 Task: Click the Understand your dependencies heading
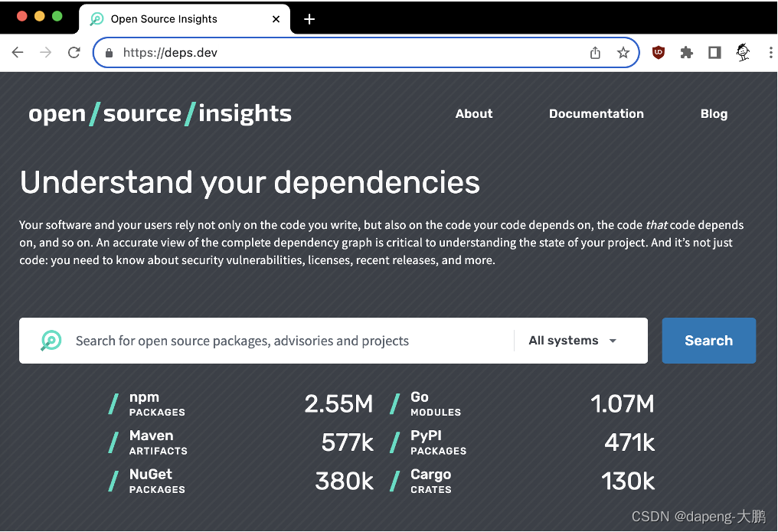point(250,182)
